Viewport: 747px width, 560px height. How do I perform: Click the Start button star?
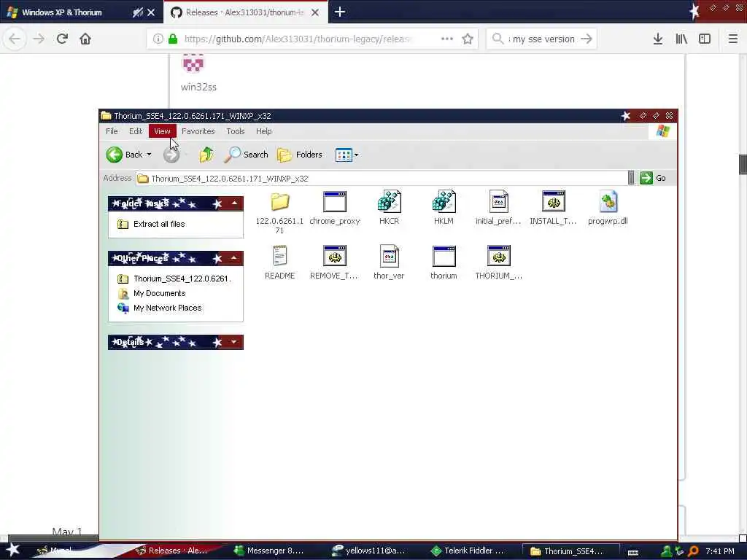click(13, 551)
